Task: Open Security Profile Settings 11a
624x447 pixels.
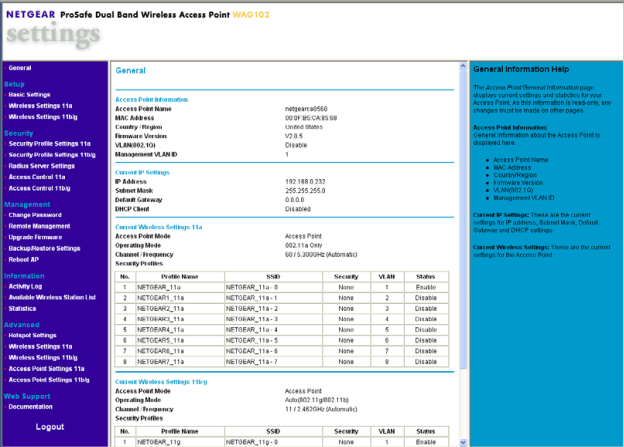Action: (x=49, y=144)
